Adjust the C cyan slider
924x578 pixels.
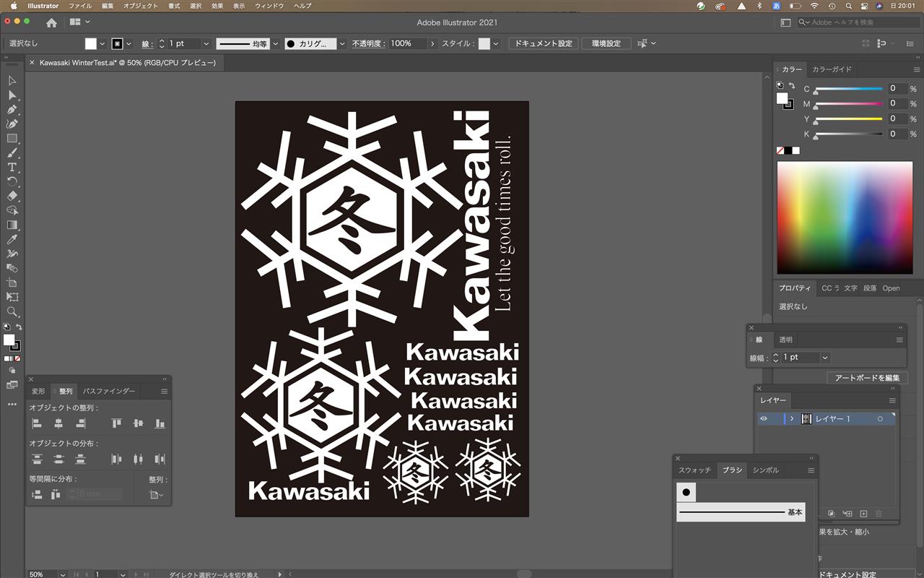849,89
